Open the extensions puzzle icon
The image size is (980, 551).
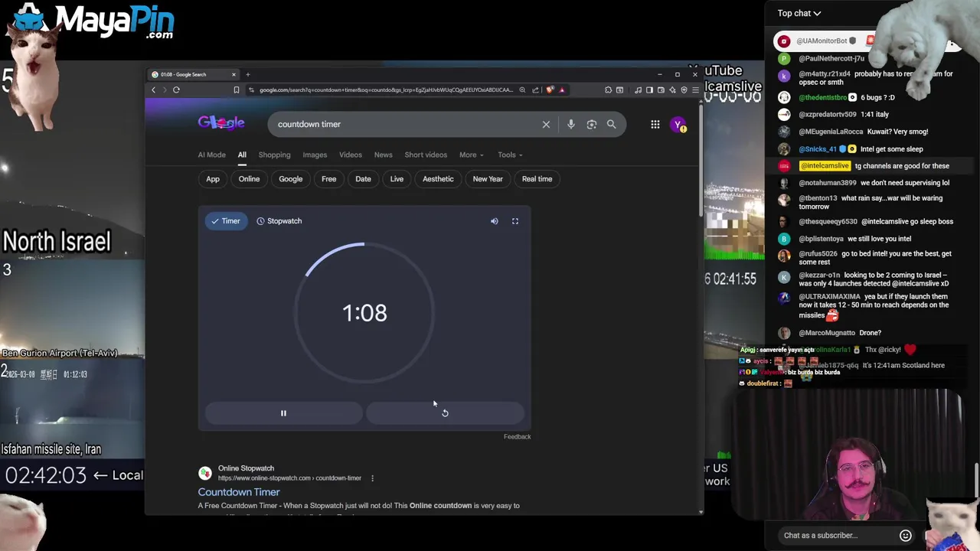pos(608,90)
